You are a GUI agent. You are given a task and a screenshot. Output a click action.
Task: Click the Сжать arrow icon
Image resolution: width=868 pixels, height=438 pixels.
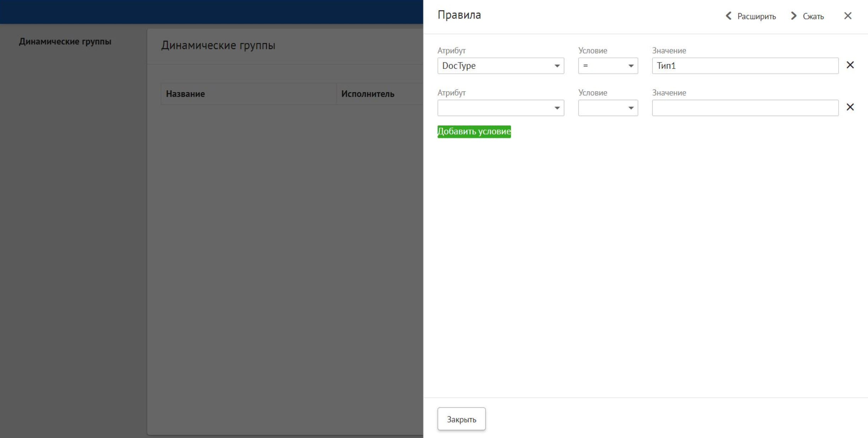coord(793,16)
